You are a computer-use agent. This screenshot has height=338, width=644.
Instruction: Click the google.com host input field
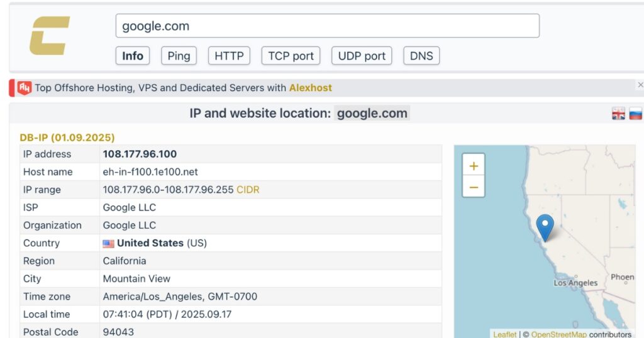[x=327, y=26]
